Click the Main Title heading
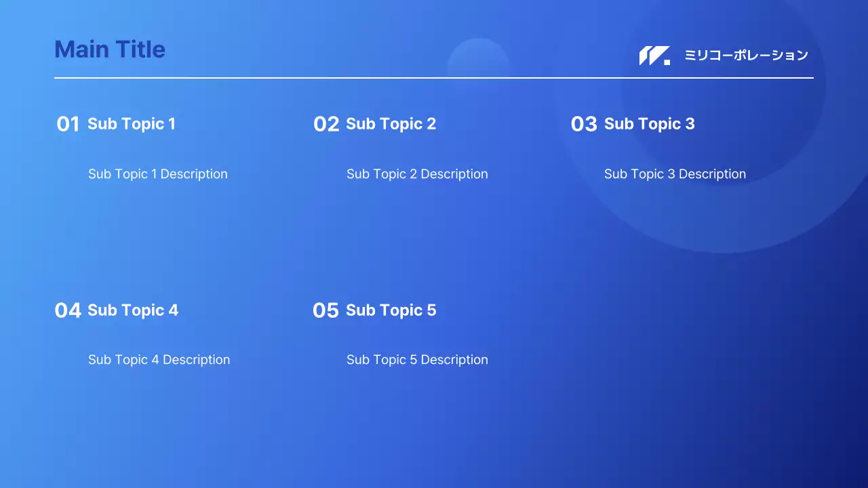 (x=110, y=49)
